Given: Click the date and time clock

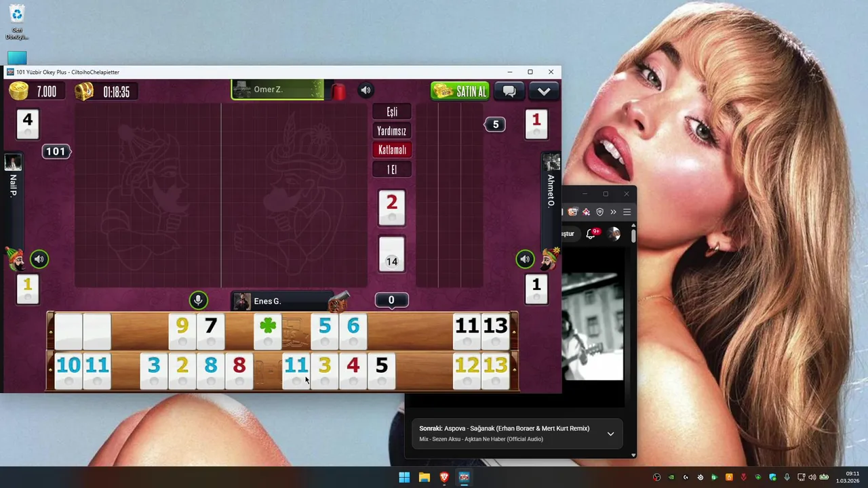Looking at the screenshot, I should tap(848, 477).
